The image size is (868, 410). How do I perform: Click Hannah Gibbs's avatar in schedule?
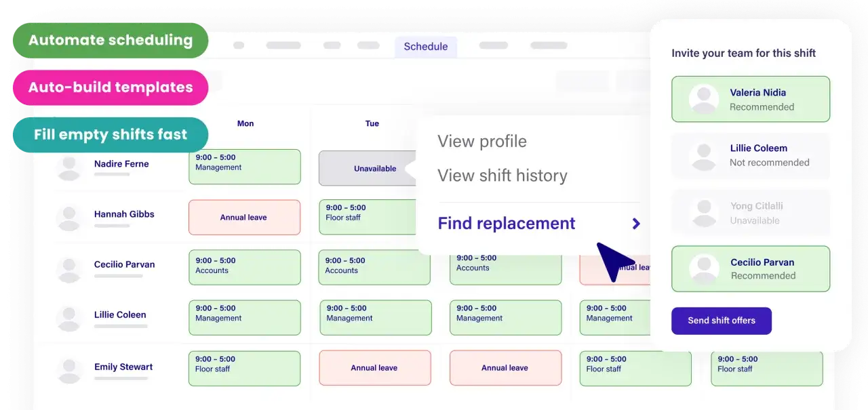coord(68,218)
